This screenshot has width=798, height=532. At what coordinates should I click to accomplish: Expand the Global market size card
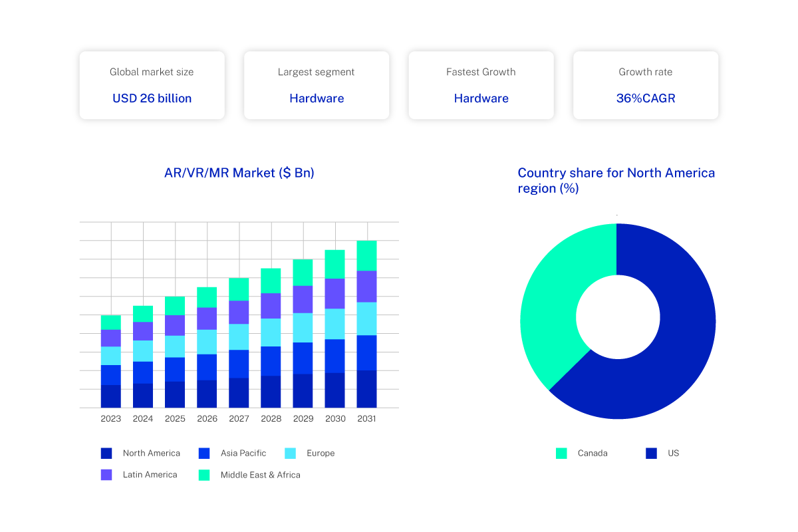(152, 84)
